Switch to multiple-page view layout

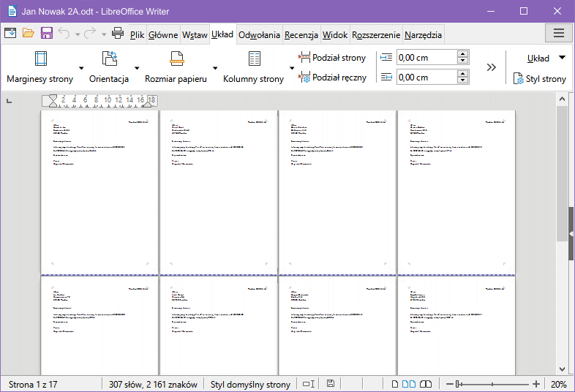tap(409, 384)
